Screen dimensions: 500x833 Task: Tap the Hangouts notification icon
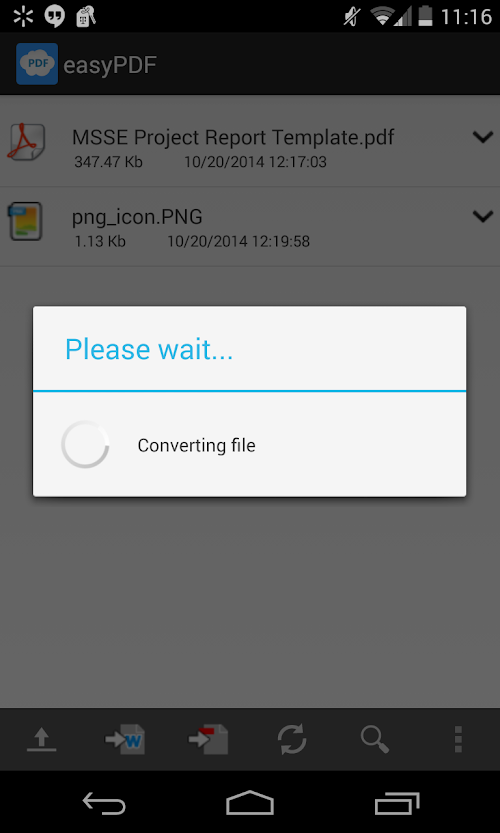55,16
